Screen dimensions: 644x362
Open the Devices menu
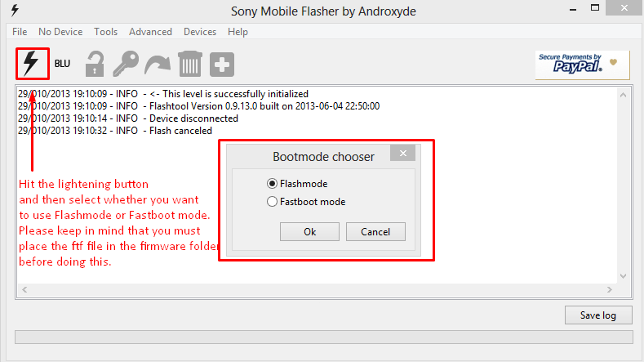(200, 32)
